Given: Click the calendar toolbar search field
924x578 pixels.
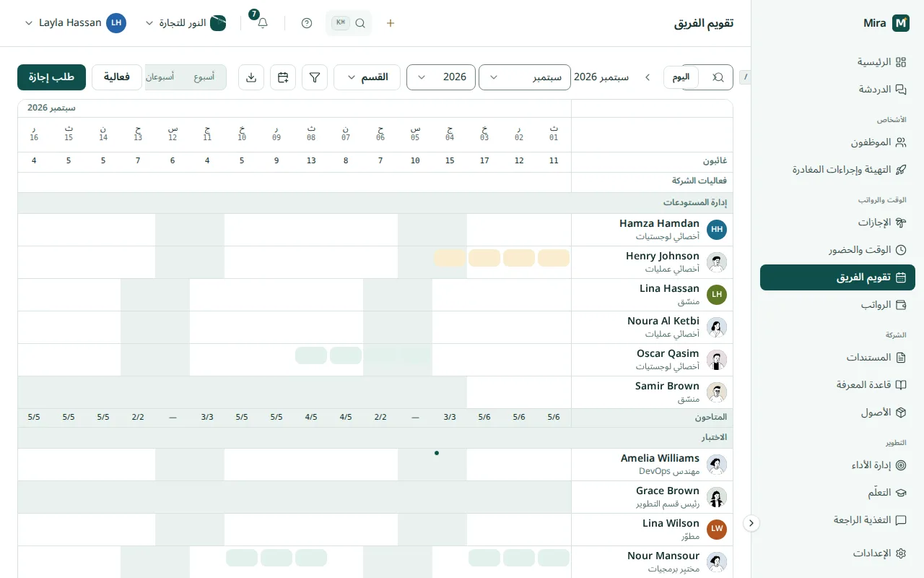Looking at the screenshot, I should tap(707, 77).
